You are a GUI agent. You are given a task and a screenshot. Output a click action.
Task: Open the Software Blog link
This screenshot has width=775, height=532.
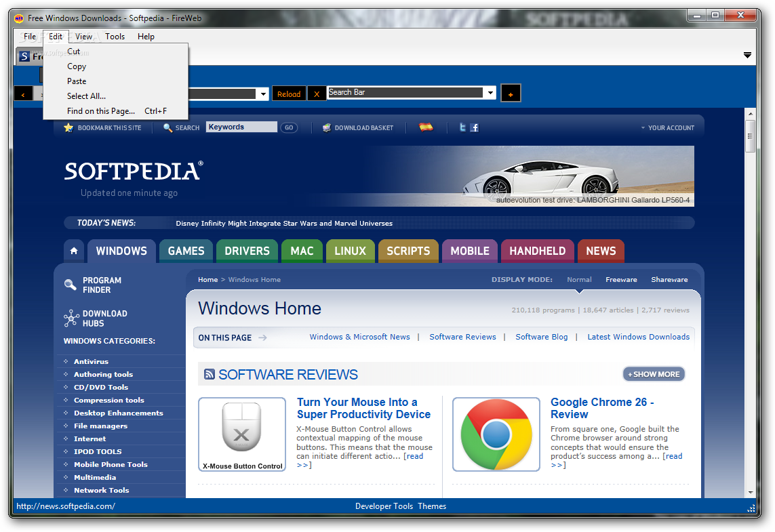coord(542,337)
